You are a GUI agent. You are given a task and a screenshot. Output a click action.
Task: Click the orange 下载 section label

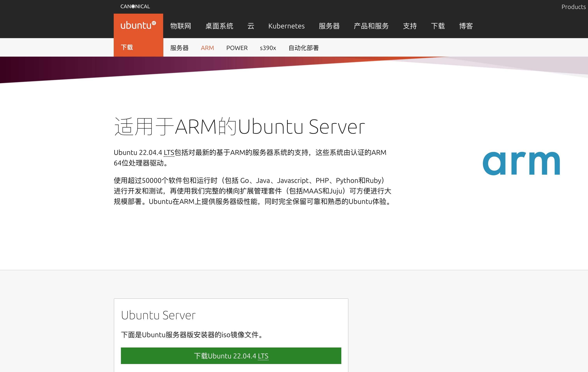coord(127,47)
